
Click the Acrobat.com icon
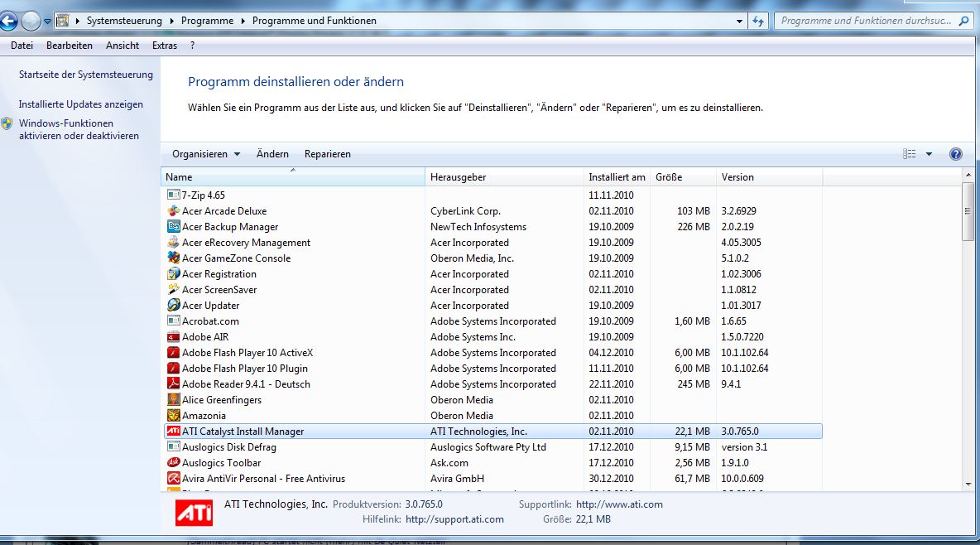point(174,321)
